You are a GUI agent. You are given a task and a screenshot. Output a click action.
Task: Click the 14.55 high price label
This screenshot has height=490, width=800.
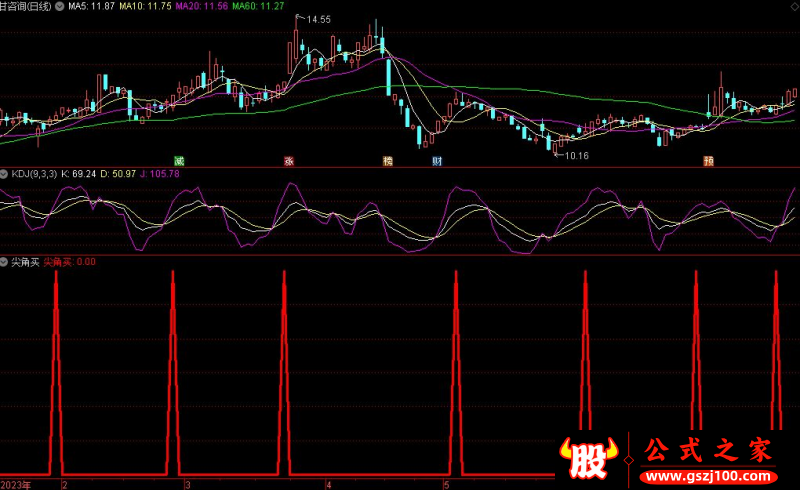point(318,19)
